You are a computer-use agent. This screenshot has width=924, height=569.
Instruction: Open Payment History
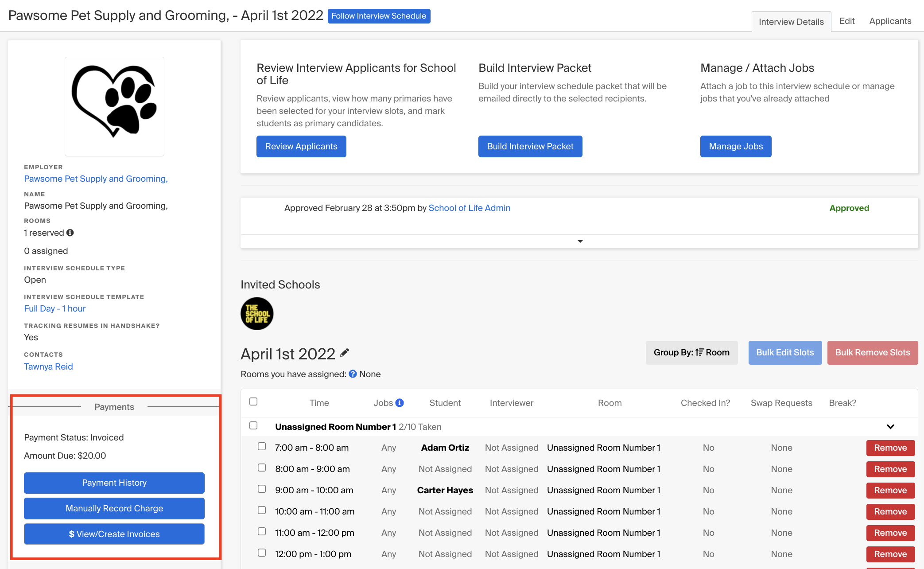click(x=114, y=483)
